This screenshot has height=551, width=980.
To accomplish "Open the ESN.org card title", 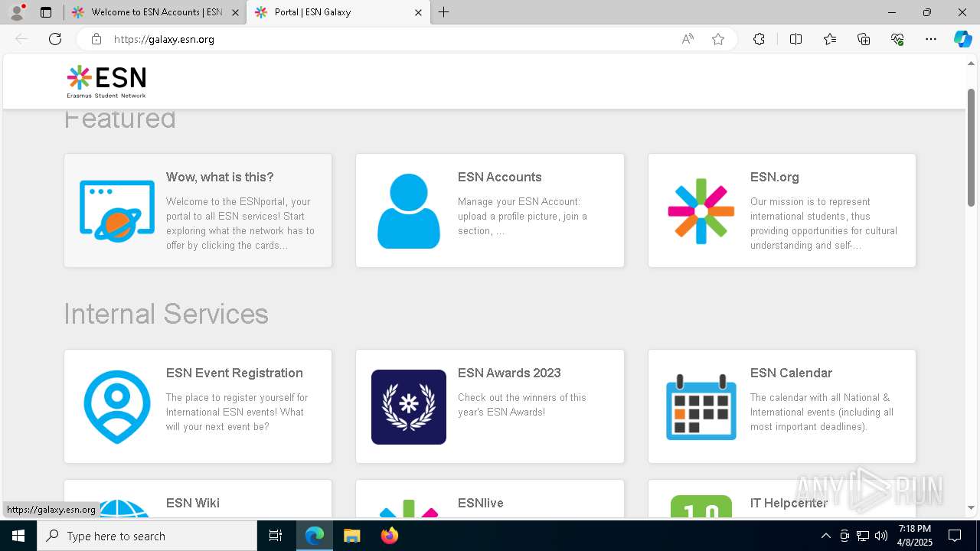I will pyautogui.click(x=775, y=177).
